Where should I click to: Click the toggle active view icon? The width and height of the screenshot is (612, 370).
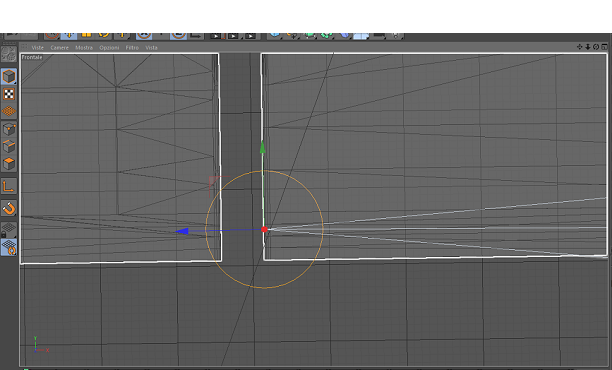point(604,47)
